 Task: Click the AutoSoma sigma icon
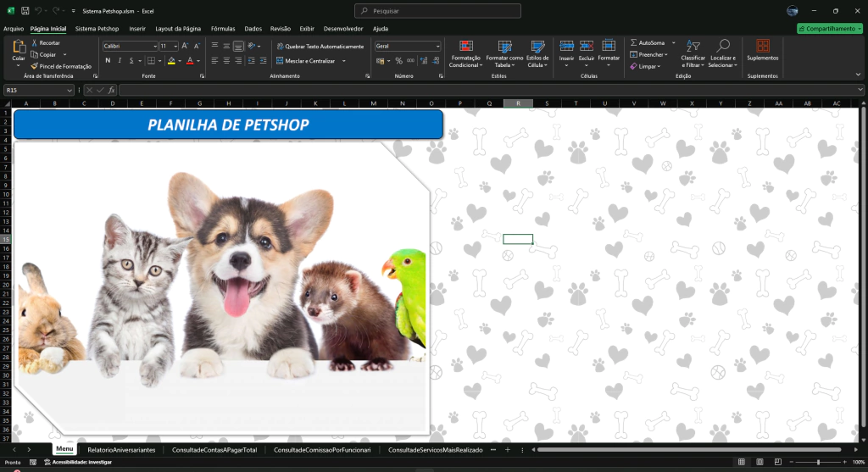[x=634, y=42]
